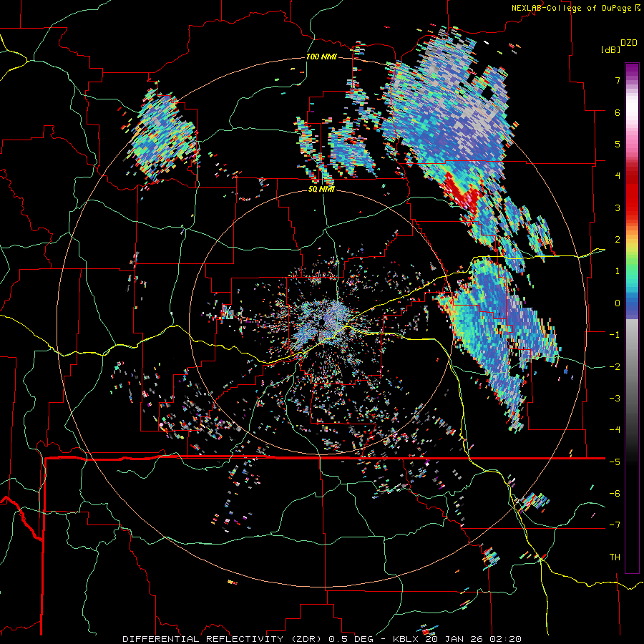
Task: Click the NEXLAB-College of DuPage credit text
Action: pos(576,8)
